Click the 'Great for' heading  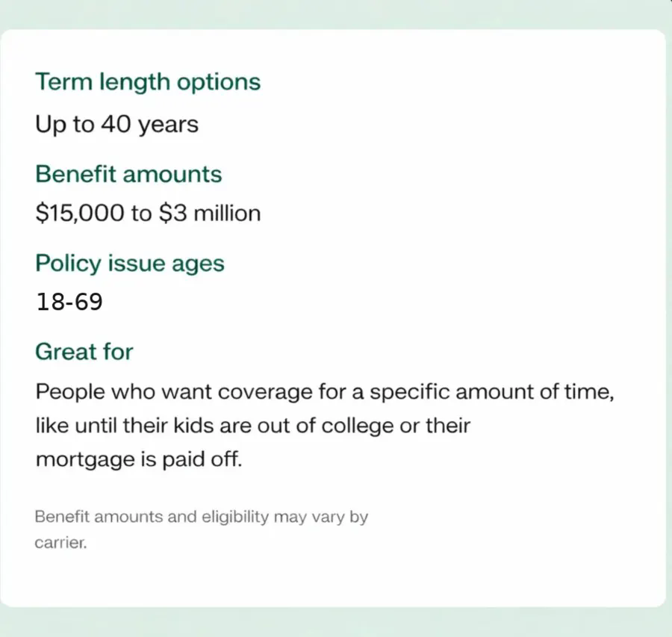[84, 352]
